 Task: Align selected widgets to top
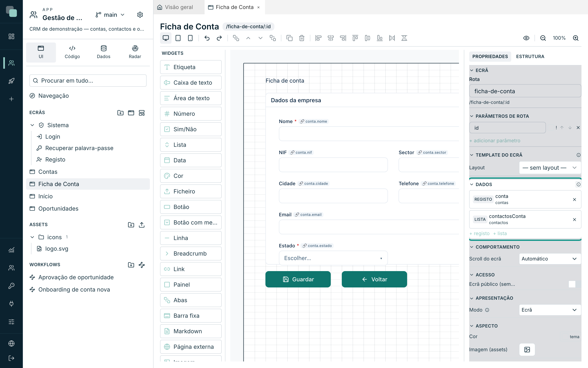pos(355,38)
